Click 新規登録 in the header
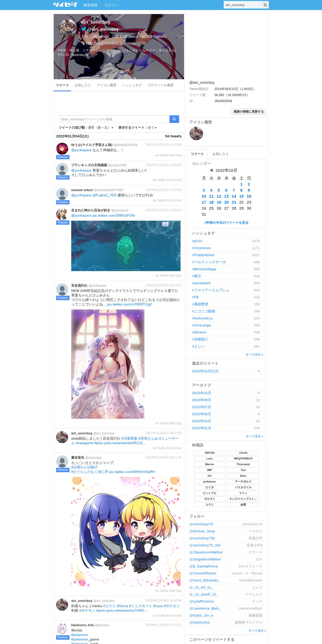The image size is (322, 644). pyautogui.click(x=91, y=5)
